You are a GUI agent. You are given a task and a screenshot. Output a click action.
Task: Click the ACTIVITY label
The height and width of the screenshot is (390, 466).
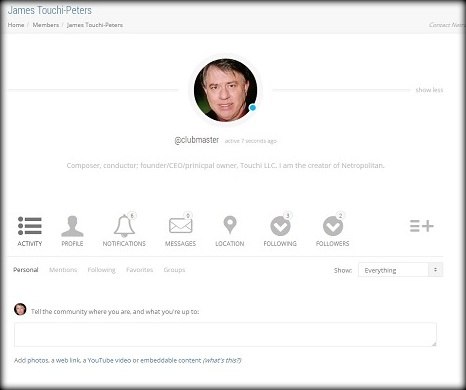(30, 244)
